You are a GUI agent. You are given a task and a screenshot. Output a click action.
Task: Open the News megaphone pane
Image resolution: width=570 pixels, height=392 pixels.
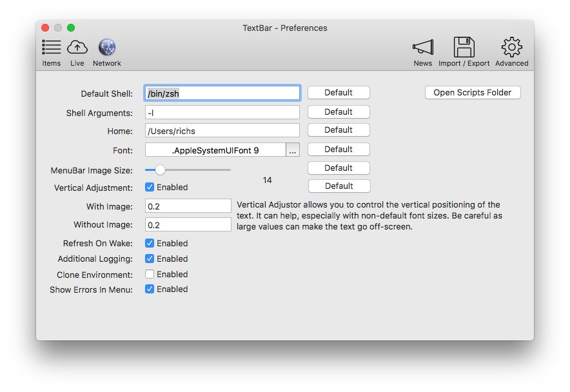tap(423, 53)
